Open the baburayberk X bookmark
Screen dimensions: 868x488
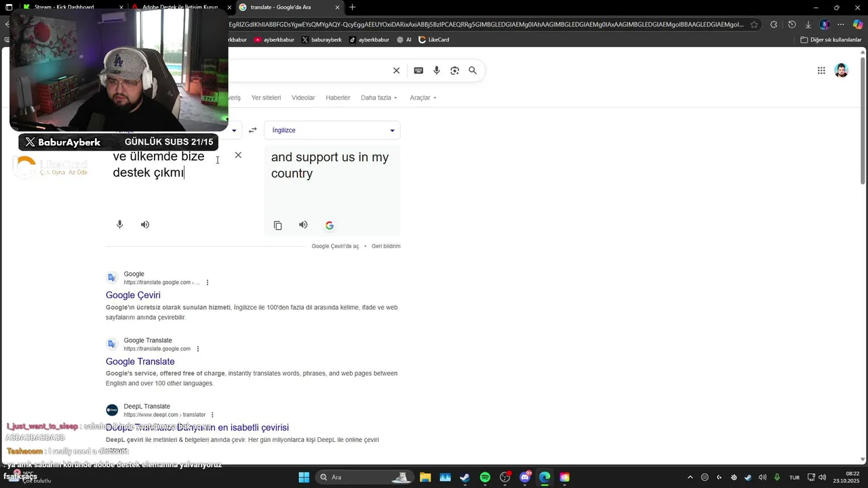click(x=321, y=39)
